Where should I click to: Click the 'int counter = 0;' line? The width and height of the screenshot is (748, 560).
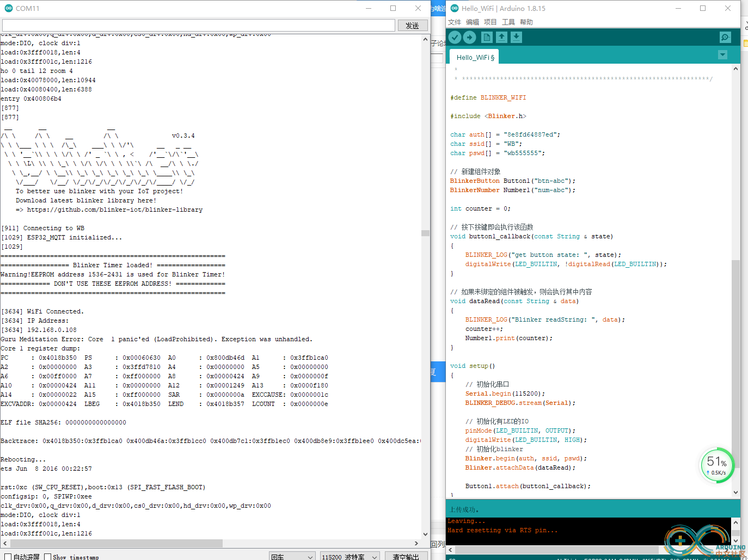(x=481, y=208)
